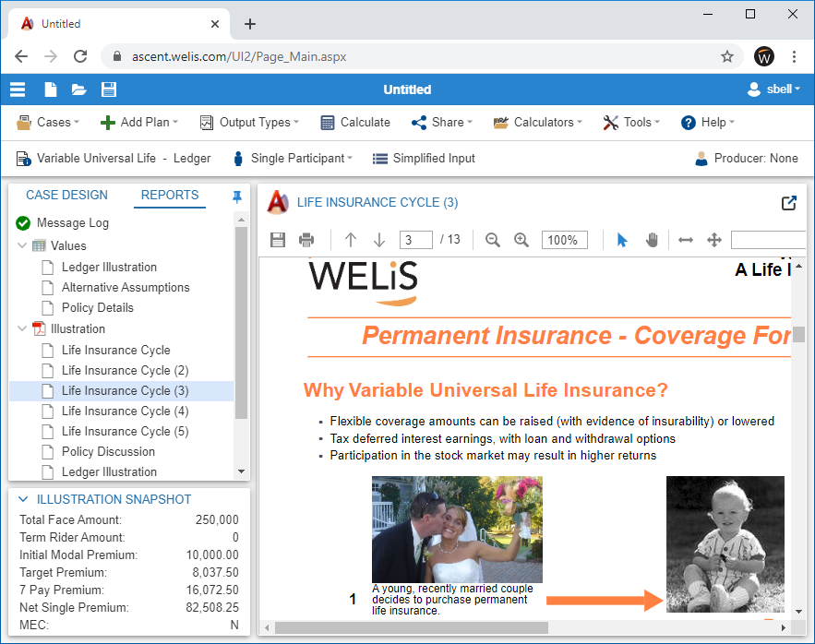Collapse the Values tree node
The image size is (815, 644).
(x=22, y=246)
